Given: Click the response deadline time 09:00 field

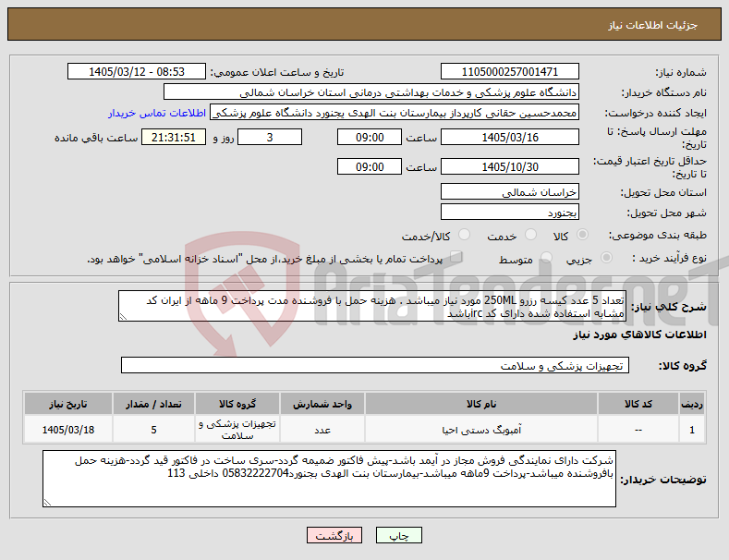Looking at the screenshot, I should (370, 137).
